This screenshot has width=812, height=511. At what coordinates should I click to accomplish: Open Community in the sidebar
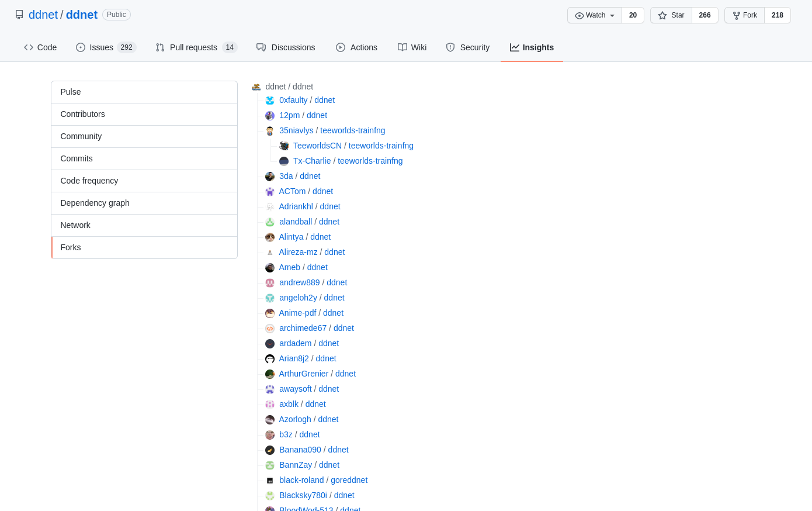pos(144,137)
